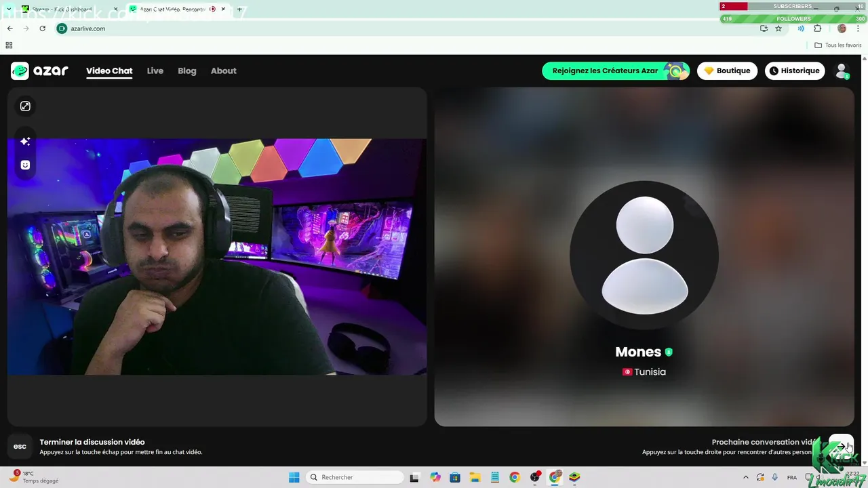Click the esc key button
Screen dimensions: 868x488
(x=20, y=446)
